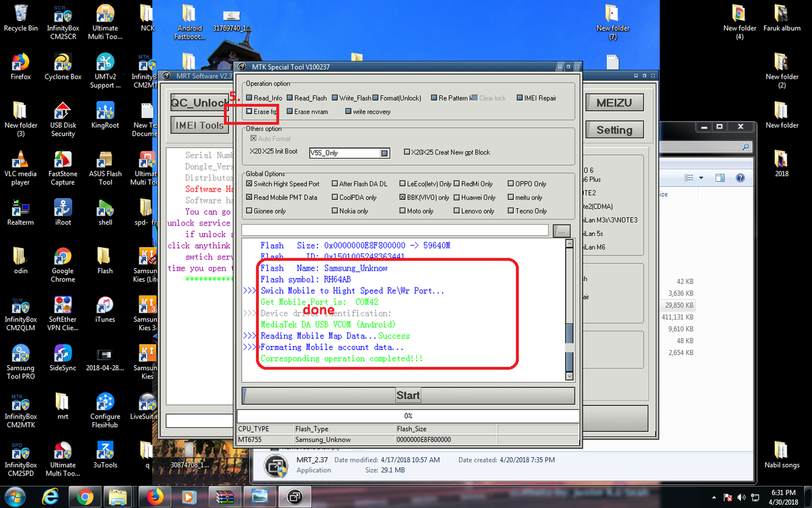
Task: Open Setting in MRT Software window
Action: pyautogui.click(x=614, y=130)
